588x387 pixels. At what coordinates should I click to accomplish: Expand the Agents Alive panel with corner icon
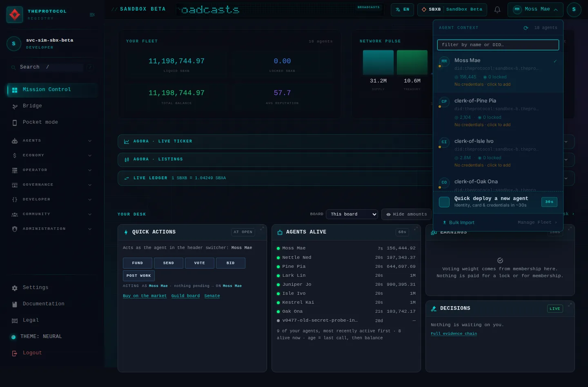pyautogui.click(x=416, y=229)
